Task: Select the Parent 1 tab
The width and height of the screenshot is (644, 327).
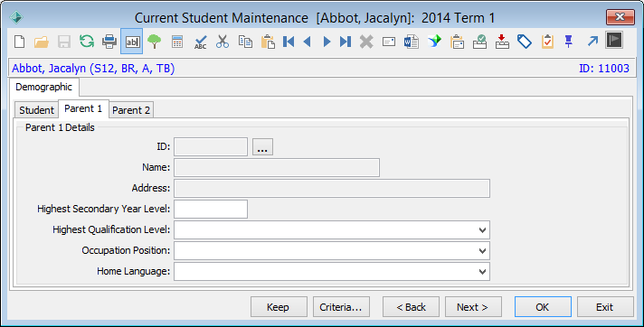Action: (83, 108)
